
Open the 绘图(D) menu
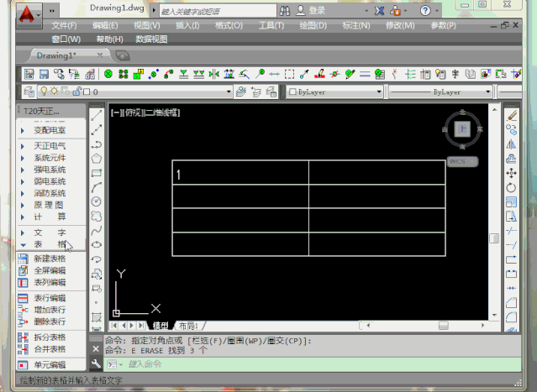[x=313, y=26]
